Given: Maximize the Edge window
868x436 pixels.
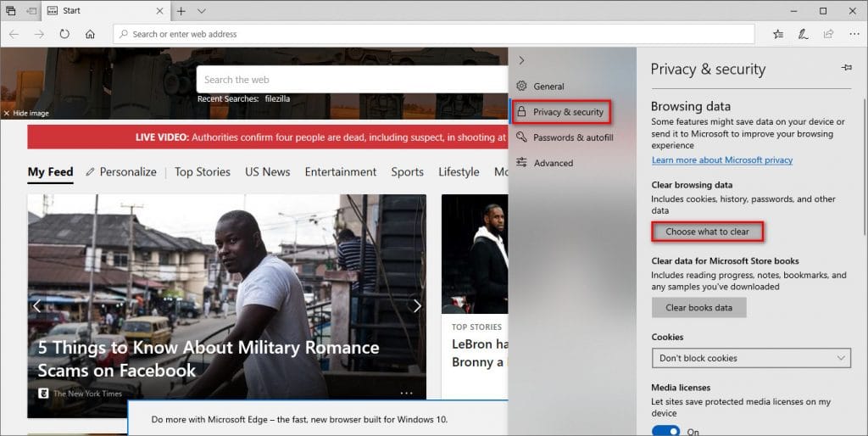Looking at the screenshot, I should tap(823, 10).
